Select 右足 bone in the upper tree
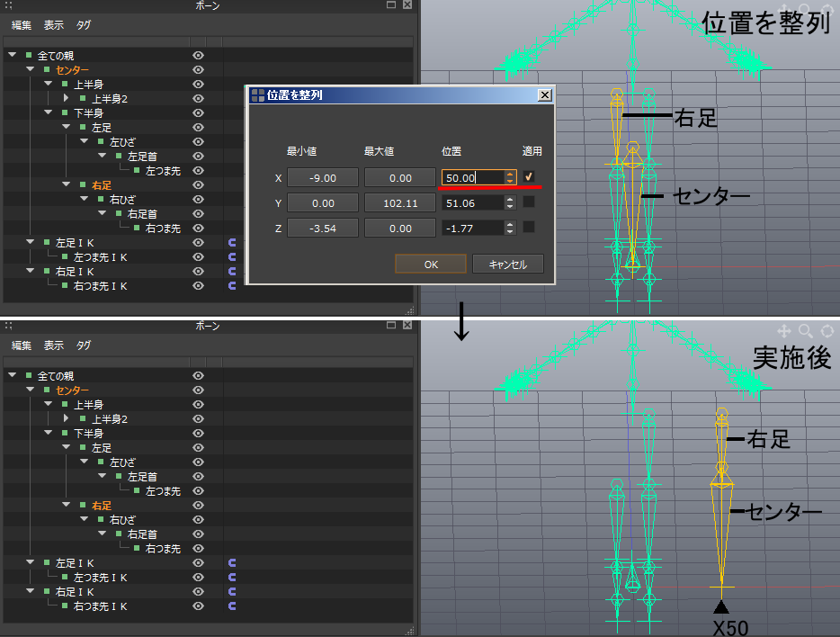Viewport: 840px width, 637px height. (102, 185)
